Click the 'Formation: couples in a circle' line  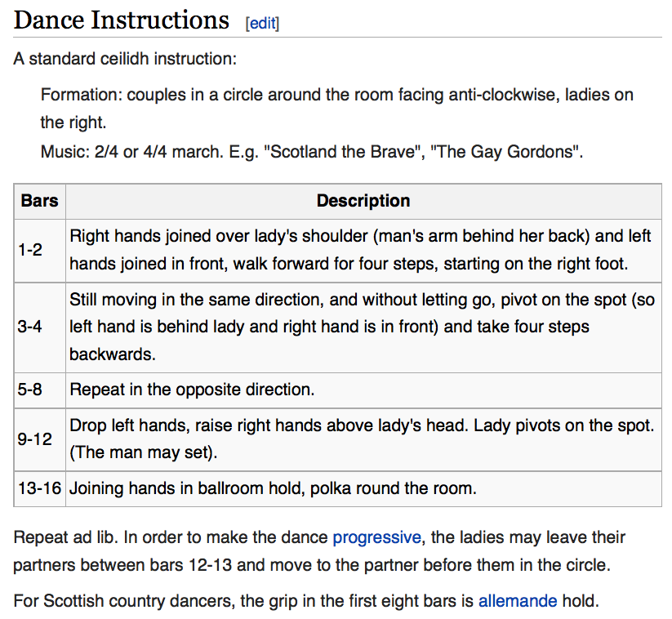337,109
